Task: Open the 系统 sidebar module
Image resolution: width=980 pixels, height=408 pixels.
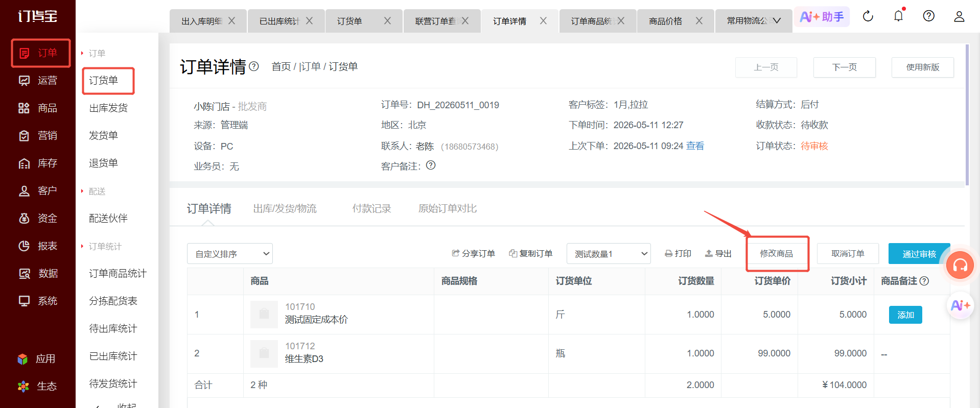Action: (38, 301)
